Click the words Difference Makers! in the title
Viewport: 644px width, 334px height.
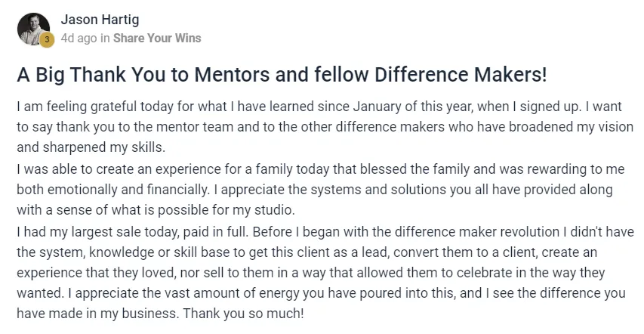tap(461, 75)
